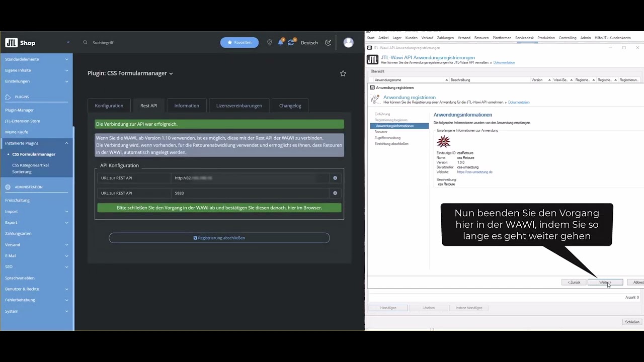644x362 pixels.
Task: Click the Favoriten button
Action: 239,43
